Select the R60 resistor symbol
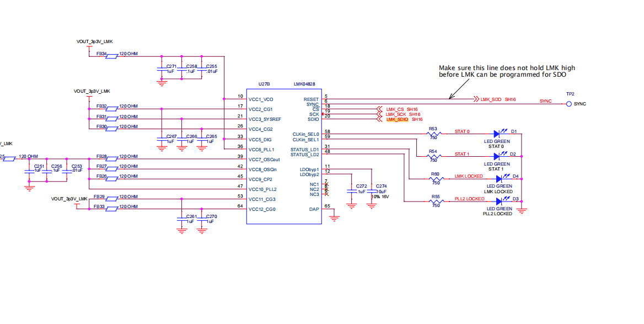Viewport: 644px width, 324px height. (x=436, y=179)
